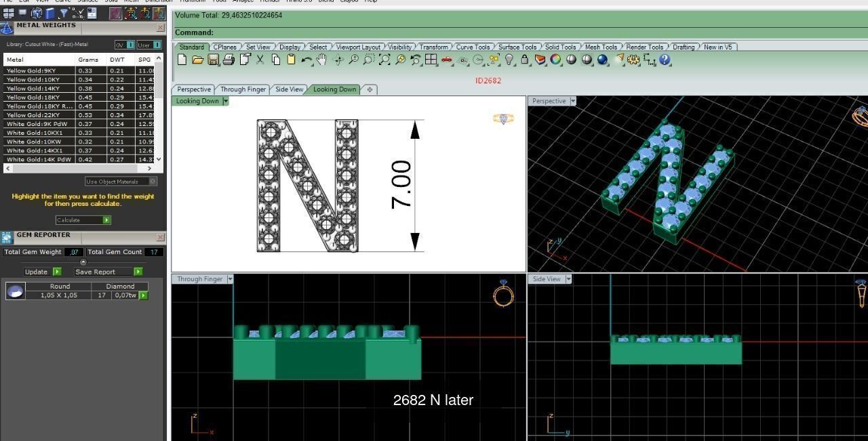Click the Cut scissors icon

coord(260,60)
